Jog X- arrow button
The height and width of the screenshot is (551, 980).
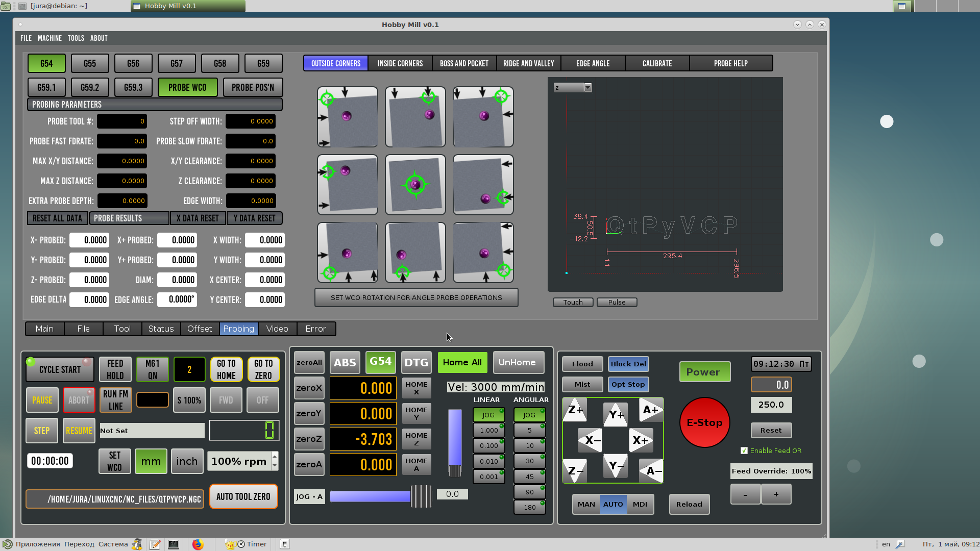point(590,440)
